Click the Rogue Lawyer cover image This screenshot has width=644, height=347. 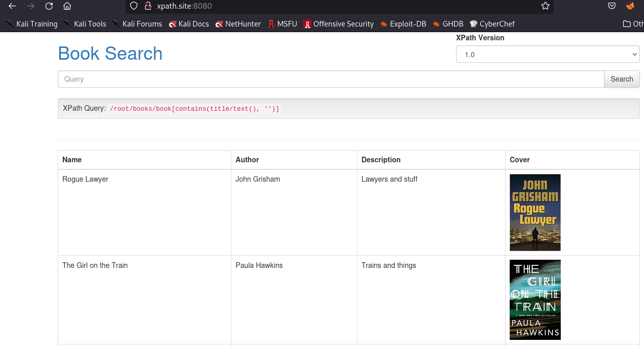click(x=535, y=212)
